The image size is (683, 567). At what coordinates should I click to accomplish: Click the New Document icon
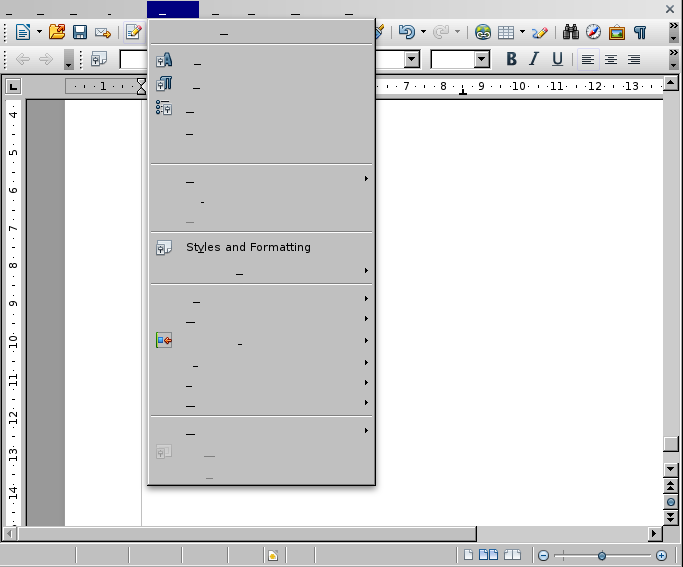(22, 32)
